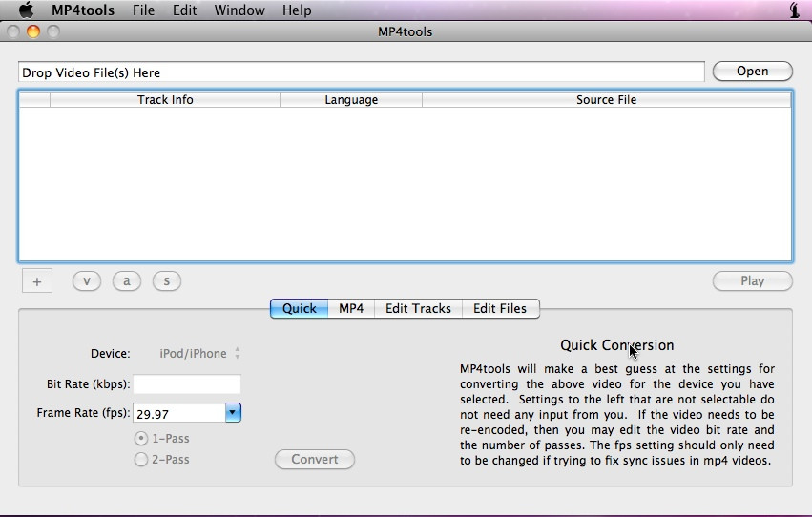The image size is (812, 517).
Task: Click the Drop Video File(s) Here field
Action: (x=362, y=72)
